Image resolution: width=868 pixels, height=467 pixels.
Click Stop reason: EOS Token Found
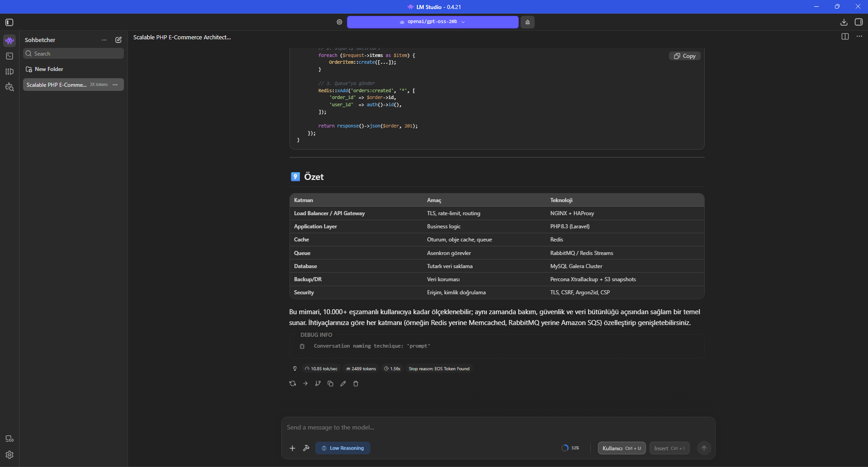pos(439,369)
